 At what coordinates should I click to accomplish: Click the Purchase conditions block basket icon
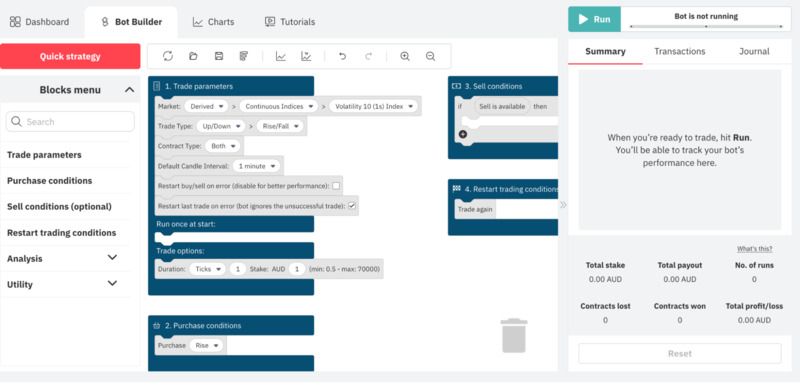(x=157, y=325)
